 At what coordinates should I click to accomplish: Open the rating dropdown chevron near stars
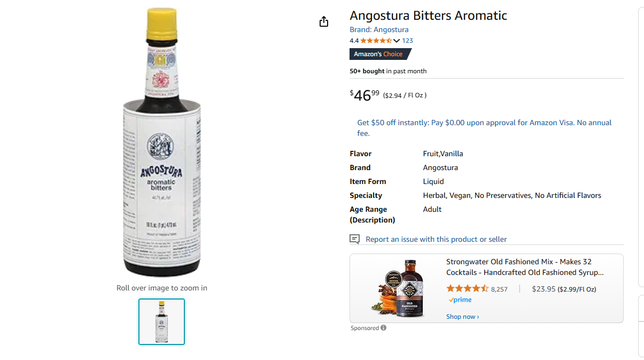[x=397, y=41]
